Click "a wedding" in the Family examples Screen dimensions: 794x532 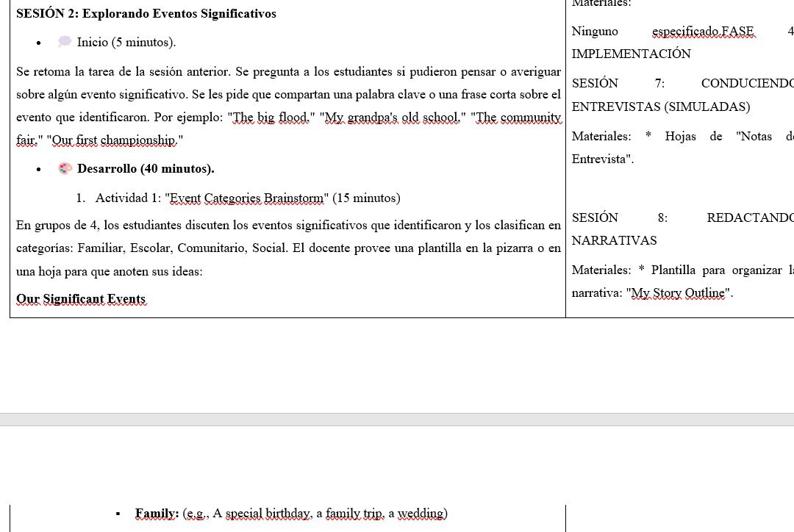coord(415,514)
